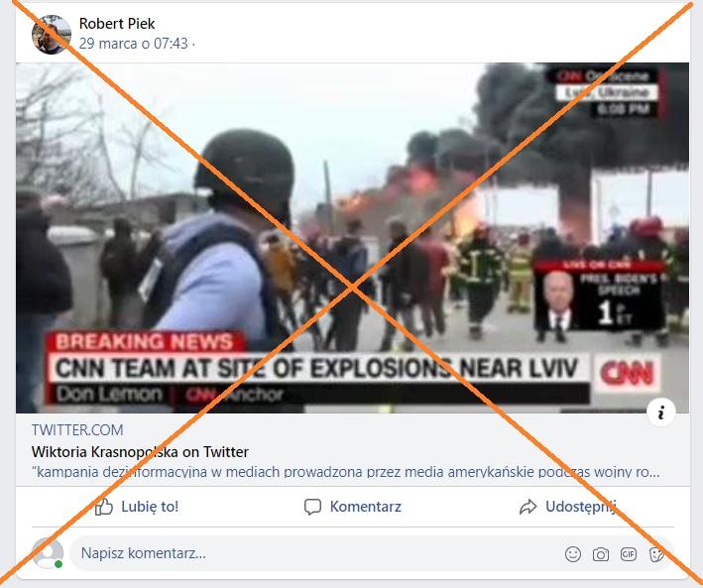Add a GIF via the GIF icon
Screen dimensions: 703x588
(x=628, y=554)
